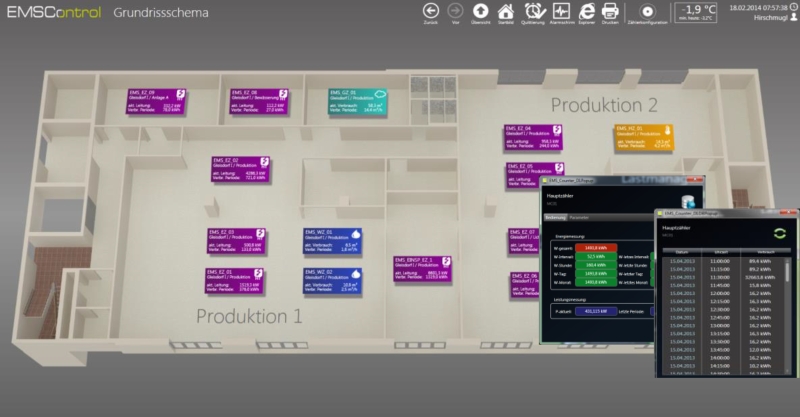Click electricity icon on EMS_EZ_08 tile
The height and width of the screenshot is (417, 800).
(283, 94)
